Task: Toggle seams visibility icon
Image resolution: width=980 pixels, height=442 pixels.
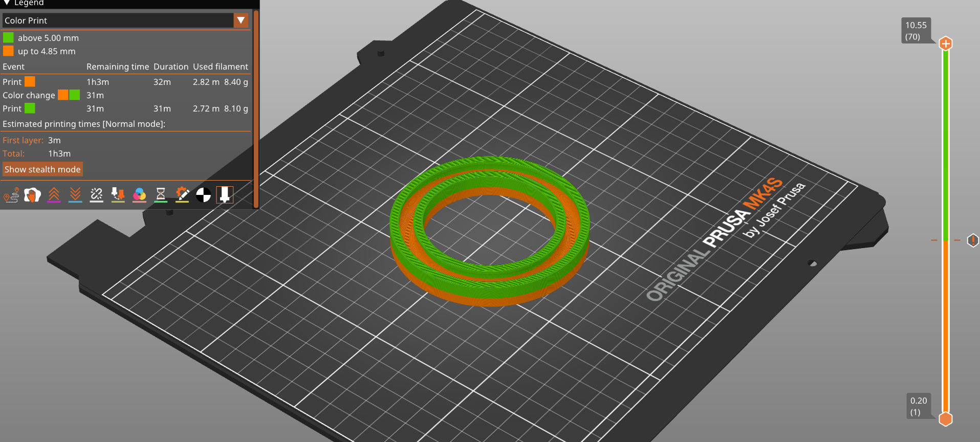Action: point(96,195)
